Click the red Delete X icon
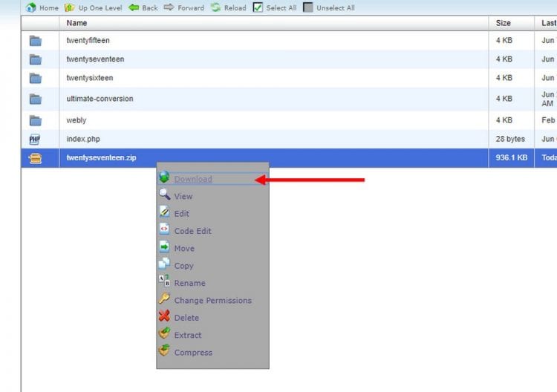 pos(164,317)
